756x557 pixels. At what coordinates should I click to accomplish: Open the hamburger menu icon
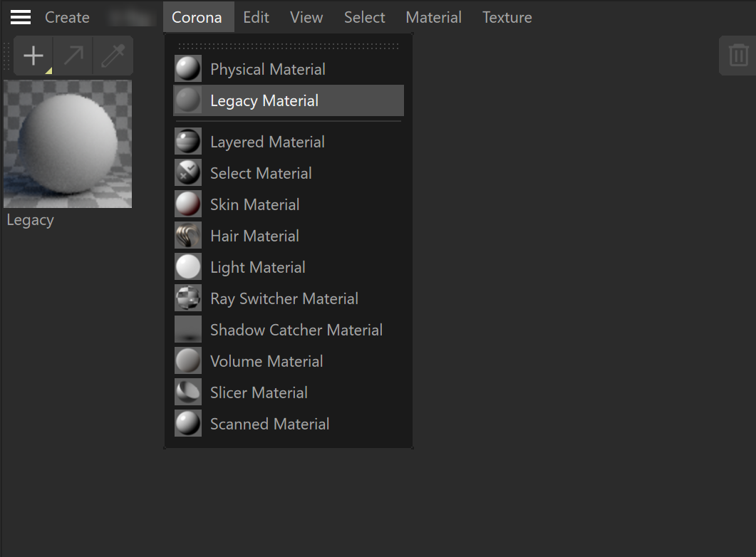[21, 17]
